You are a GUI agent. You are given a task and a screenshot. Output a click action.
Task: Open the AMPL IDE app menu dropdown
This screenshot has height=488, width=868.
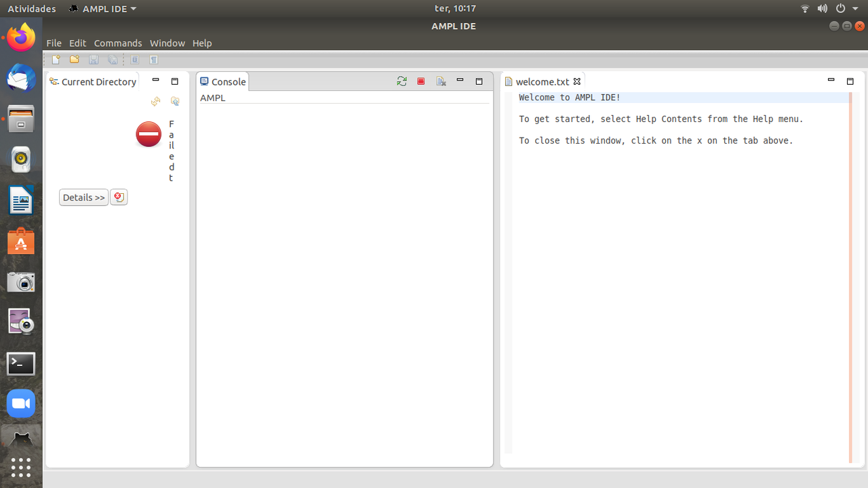[102, 9]
